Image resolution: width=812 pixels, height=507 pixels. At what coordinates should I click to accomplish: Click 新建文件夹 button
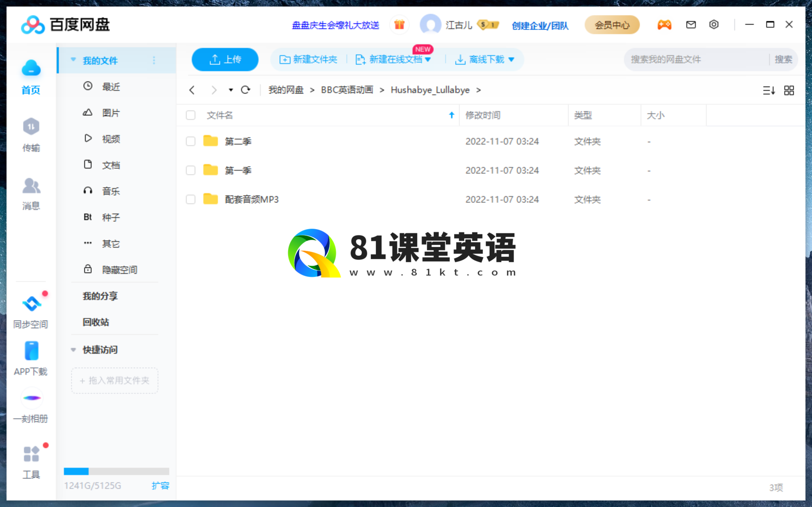point(308,59)
